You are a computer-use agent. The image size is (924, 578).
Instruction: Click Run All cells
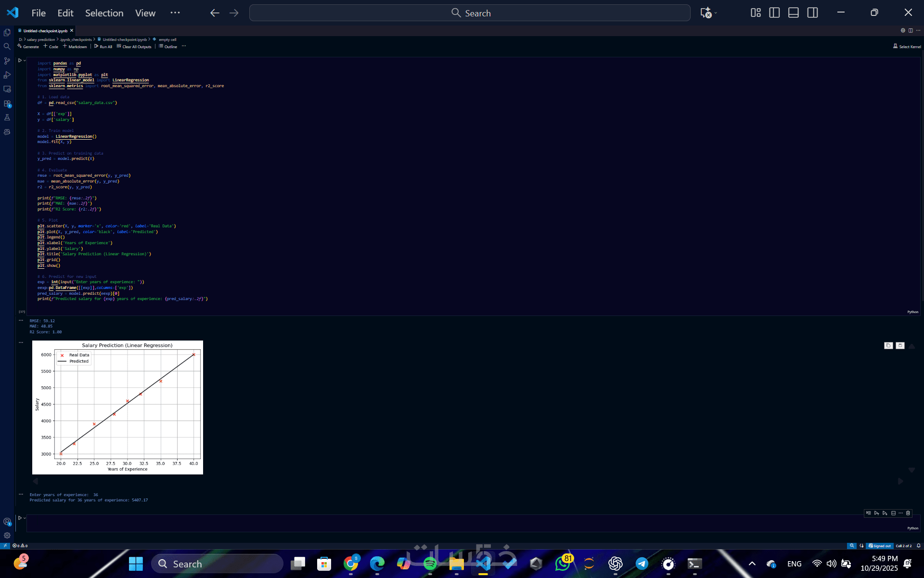(x=103, y=47)
